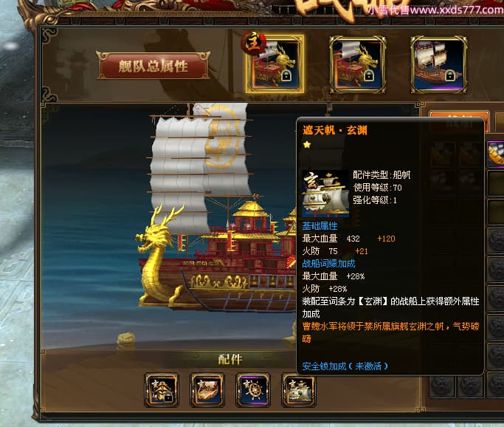Click the padlock on the flagship thumbnail
This screenshot has height=427, width=504.
(x=286, y=75)
